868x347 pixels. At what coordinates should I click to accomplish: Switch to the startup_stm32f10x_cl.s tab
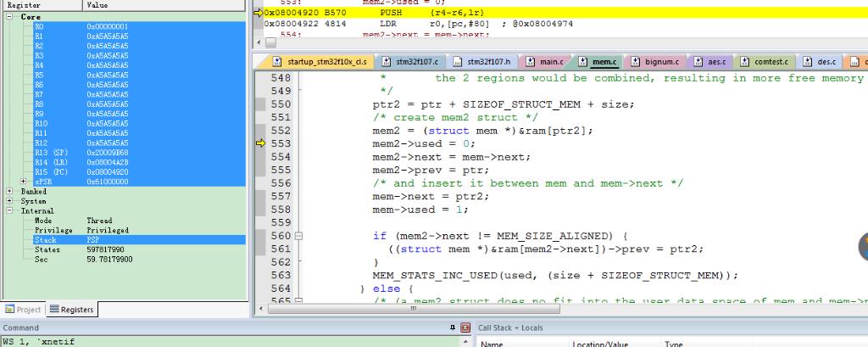pos(319,62)
